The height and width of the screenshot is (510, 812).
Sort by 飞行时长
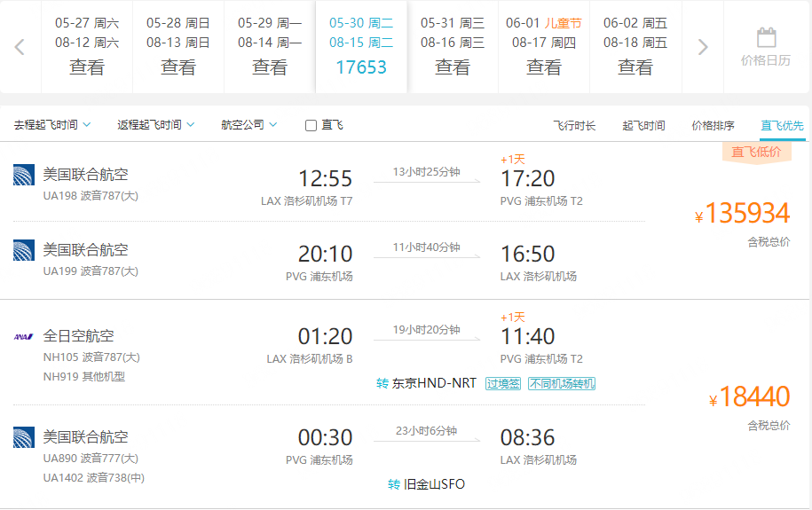click(x=574, y=125)
